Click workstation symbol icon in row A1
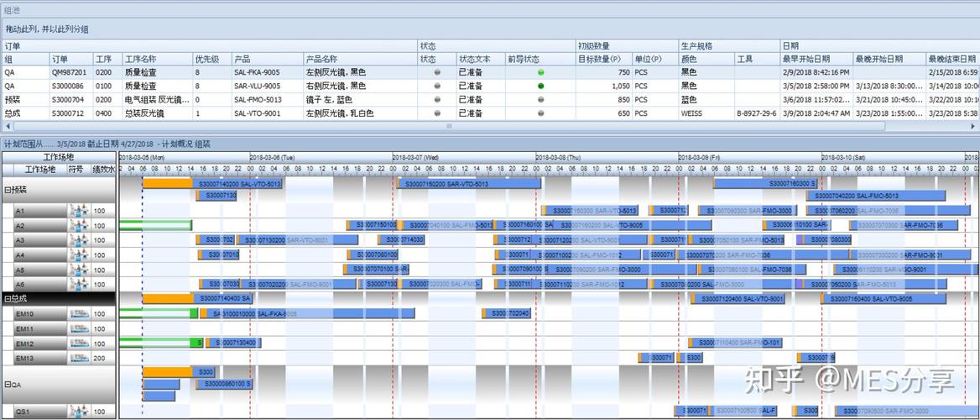 80,211
